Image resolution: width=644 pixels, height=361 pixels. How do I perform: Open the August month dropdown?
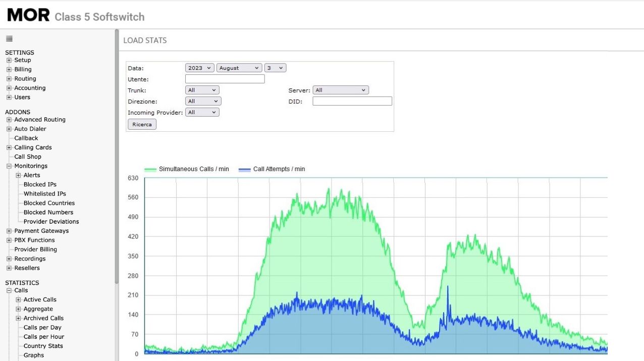[x=239, y=67]
